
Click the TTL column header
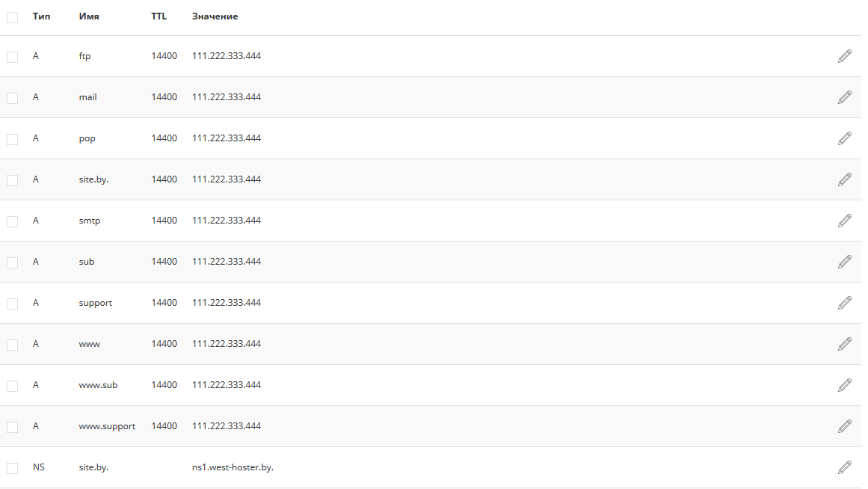coord(159,16)
